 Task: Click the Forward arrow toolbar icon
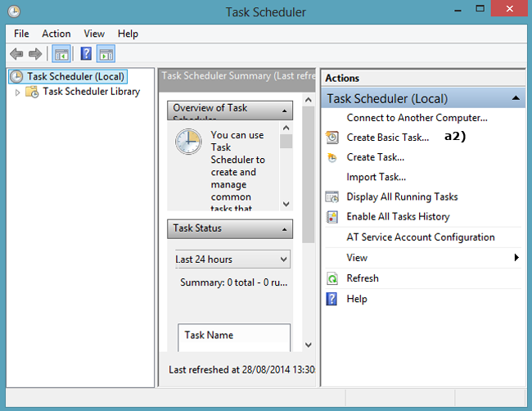(x=35, y=54)
